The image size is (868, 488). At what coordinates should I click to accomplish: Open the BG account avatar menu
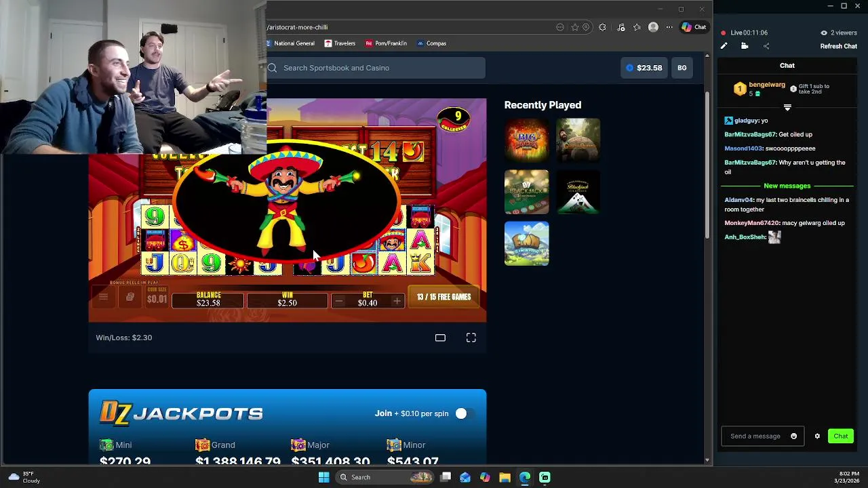tap(682, 68)
